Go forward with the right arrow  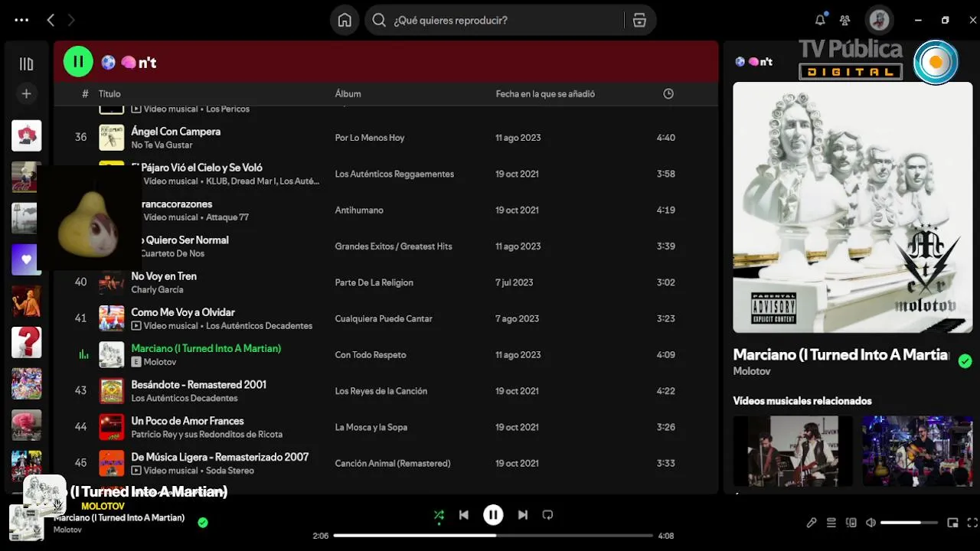(x=71, y=21)
